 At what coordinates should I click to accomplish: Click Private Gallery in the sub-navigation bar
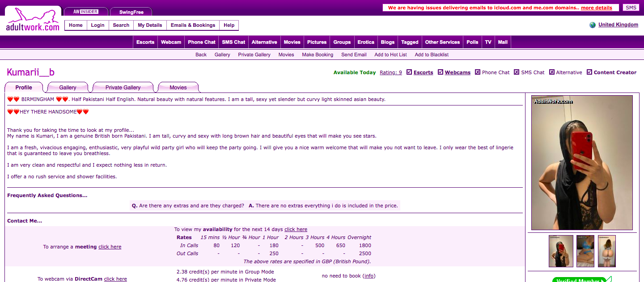pos(254,55)
